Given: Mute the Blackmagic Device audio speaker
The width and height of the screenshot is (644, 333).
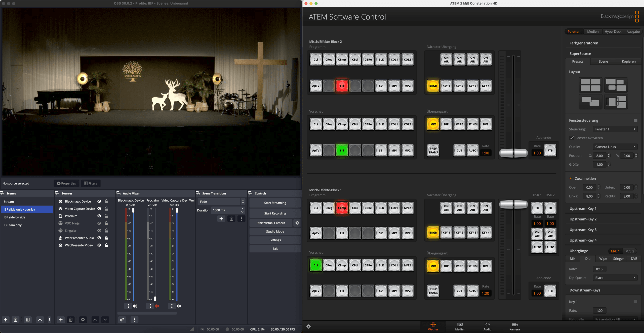Looking at the screenshot, I should pyautogui.click(x=135, y=306).
